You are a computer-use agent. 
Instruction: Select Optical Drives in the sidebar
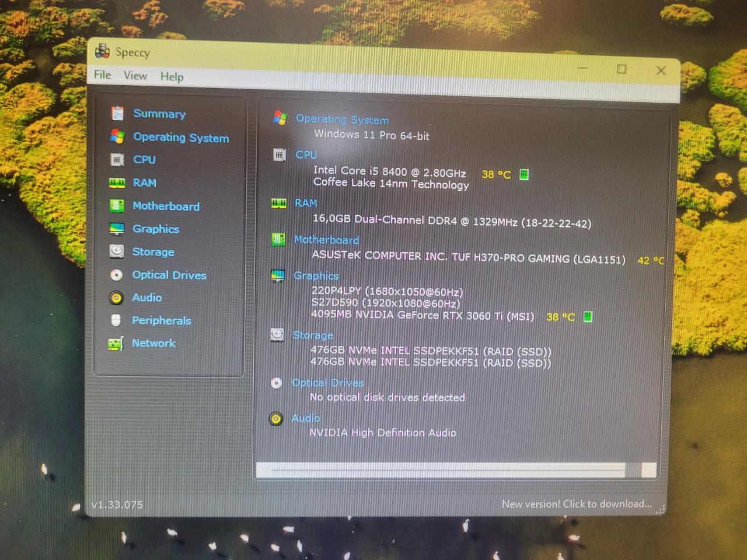[x=169, y=275]
